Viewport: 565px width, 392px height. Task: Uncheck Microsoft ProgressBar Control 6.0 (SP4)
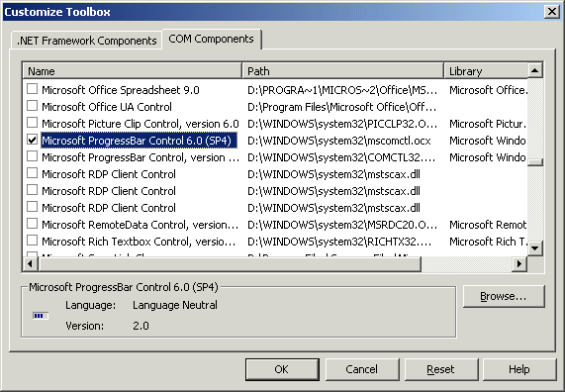pyautogui.click(x=32, y=140)
